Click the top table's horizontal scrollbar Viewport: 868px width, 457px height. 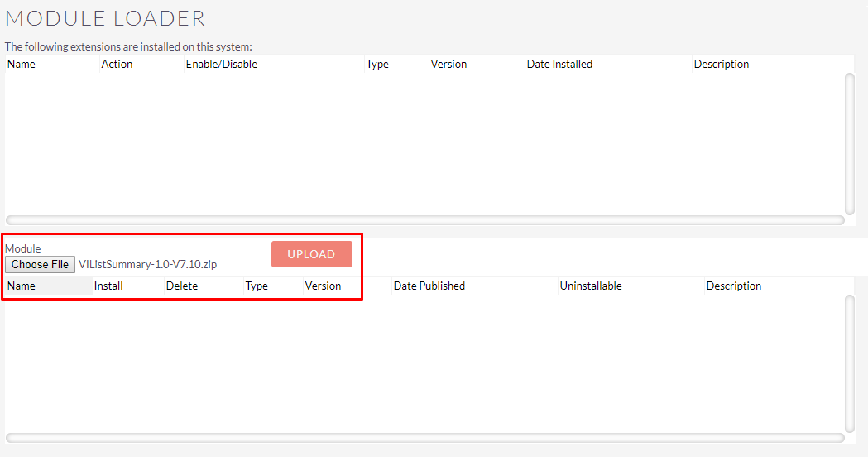click(425, 220)
